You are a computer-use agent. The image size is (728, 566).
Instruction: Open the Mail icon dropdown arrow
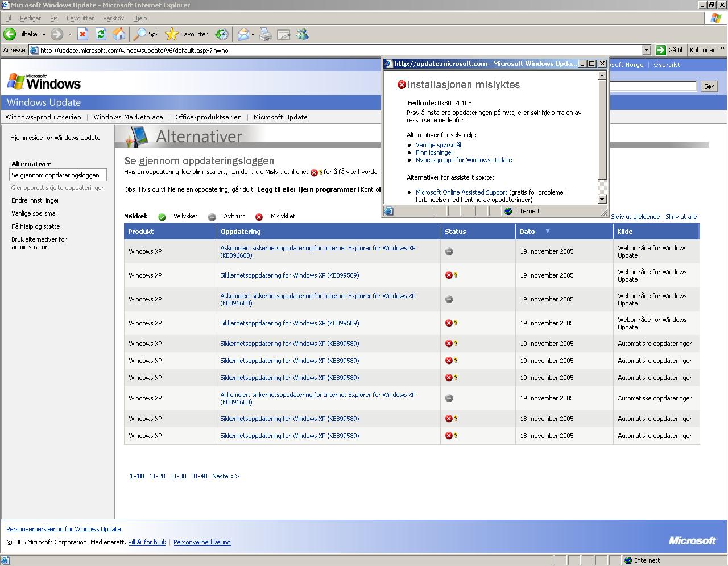pos(253,34)
